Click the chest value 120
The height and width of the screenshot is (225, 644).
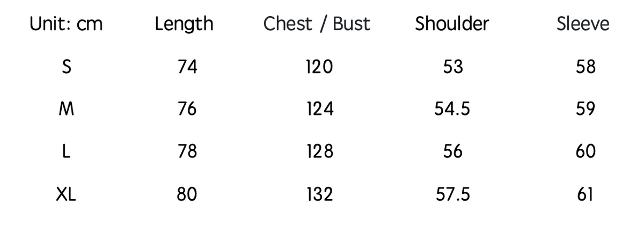pyautogui.click(x=320, y=67)
